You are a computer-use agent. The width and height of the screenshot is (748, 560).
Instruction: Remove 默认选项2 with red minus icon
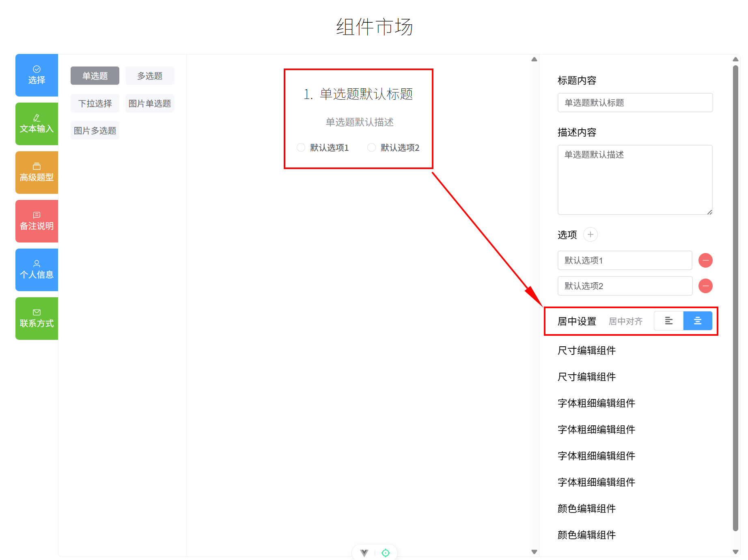(x=705, y=286)
